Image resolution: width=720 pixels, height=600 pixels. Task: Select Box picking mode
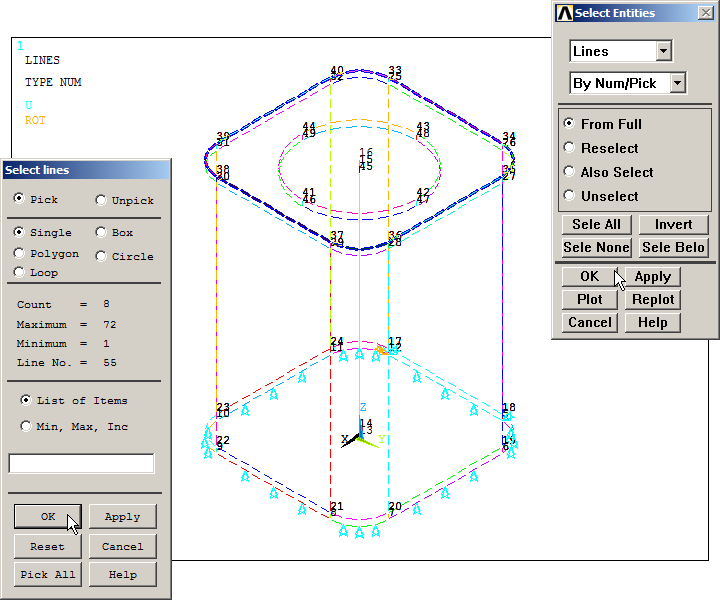pyautogui.click(x=101, y=232)
